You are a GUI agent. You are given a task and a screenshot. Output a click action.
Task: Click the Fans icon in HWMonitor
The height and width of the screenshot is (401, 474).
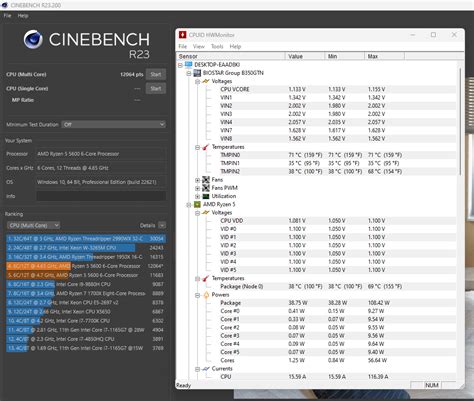[206, 180]
